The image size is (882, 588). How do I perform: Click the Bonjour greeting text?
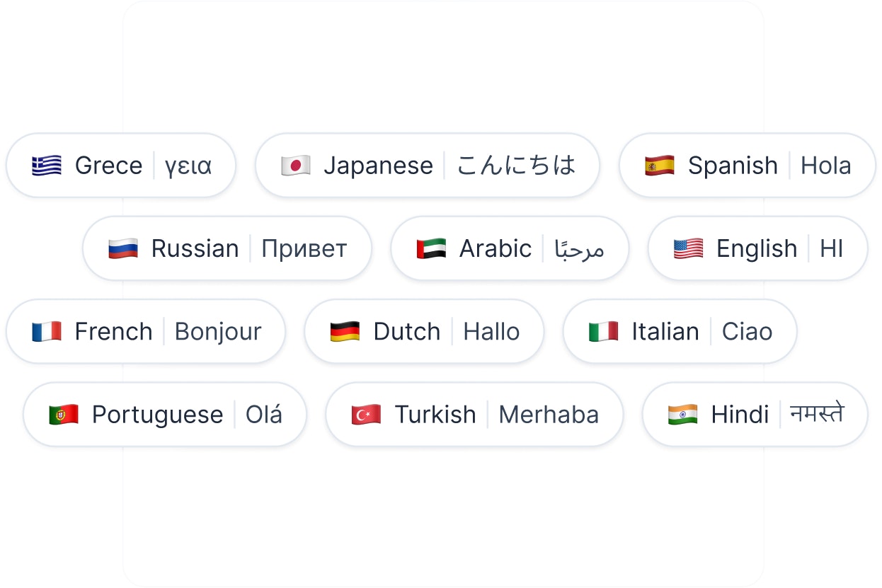tap(218, 331)
